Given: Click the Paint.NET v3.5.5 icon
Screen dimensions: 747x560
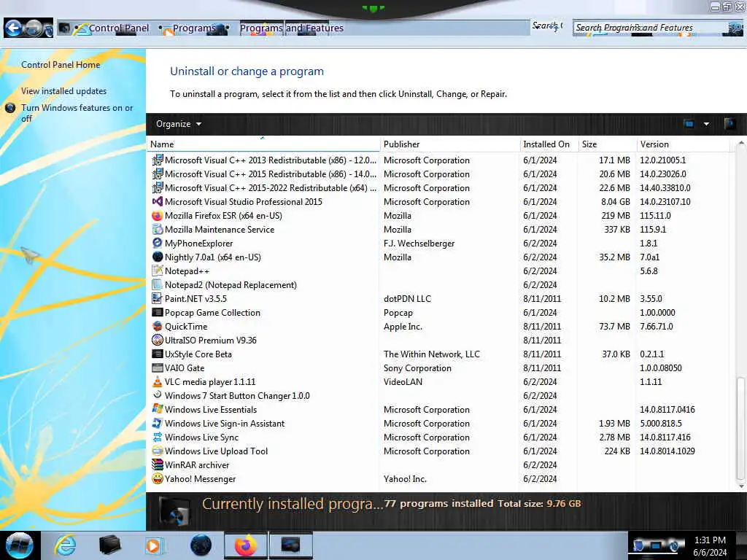Looking at the screenshot, I should click(x=158, y=298).
